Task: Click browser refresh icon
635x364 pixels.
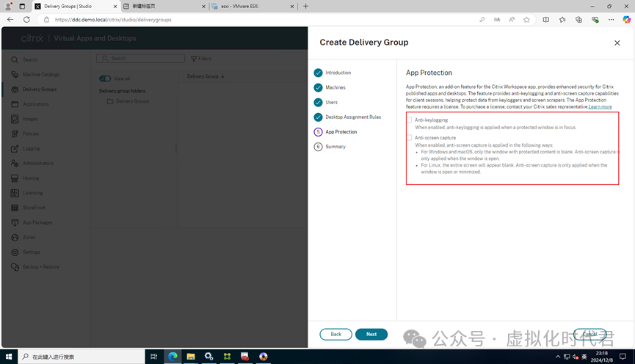Action: 26,19
